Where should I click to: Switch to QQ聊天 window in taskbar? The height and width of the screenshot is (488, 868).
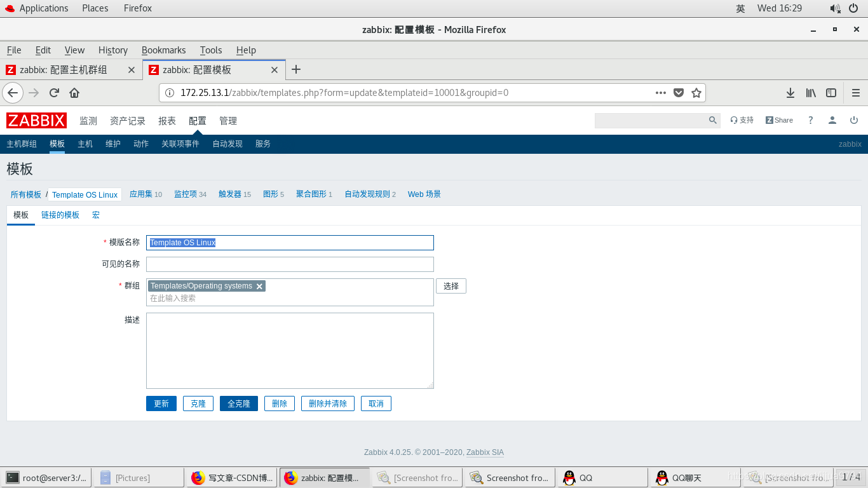click(695, 478)
